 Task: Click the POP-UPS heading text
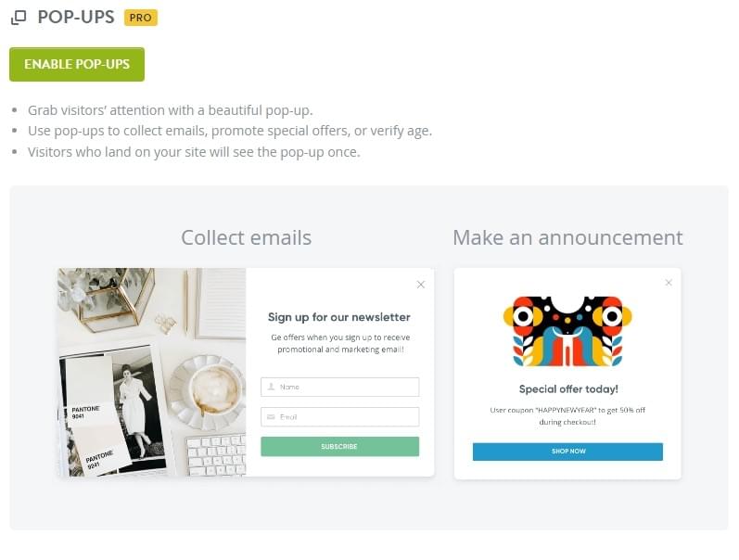(76, 18)
